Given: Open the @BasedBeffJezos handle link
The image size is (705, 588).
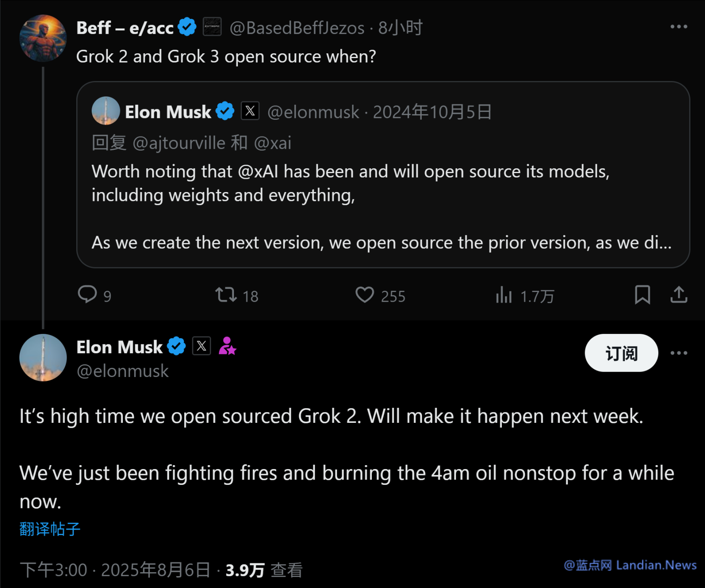Looking at the screenshot, I should (x=297, y=28).
